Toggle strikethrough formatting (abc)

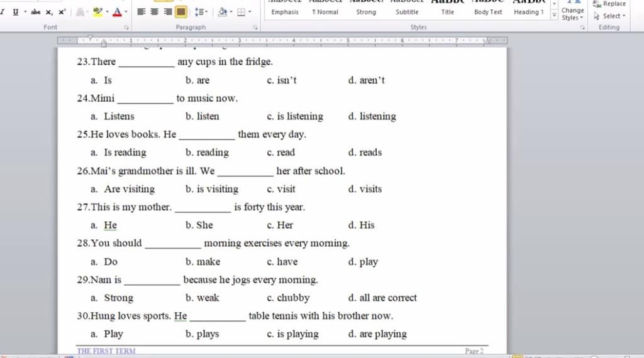[x=36, y=12]
